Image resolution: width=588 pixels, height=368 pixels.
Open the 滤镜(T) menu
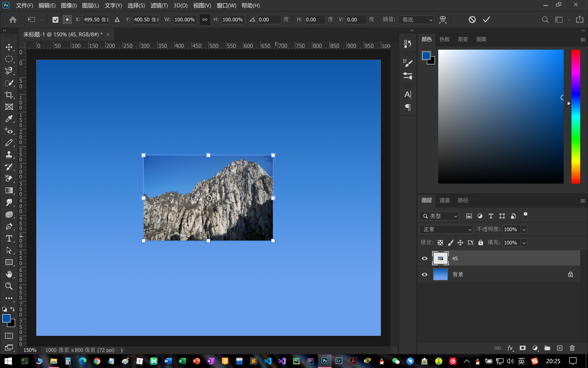(x=159, y=5)
